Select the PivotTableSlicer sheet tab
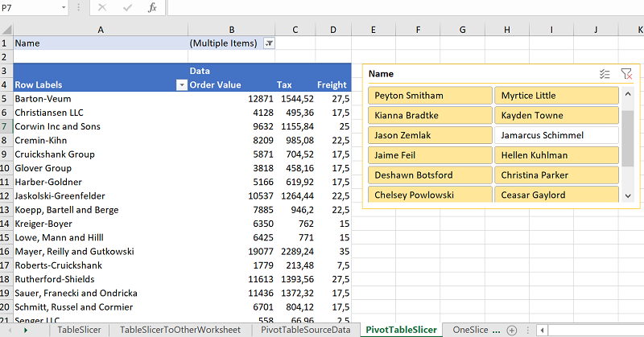 (401, 330)
